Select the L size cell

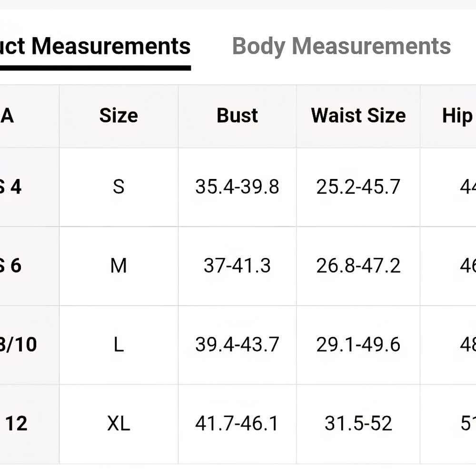pyautogui.click(x=119, y=345)
